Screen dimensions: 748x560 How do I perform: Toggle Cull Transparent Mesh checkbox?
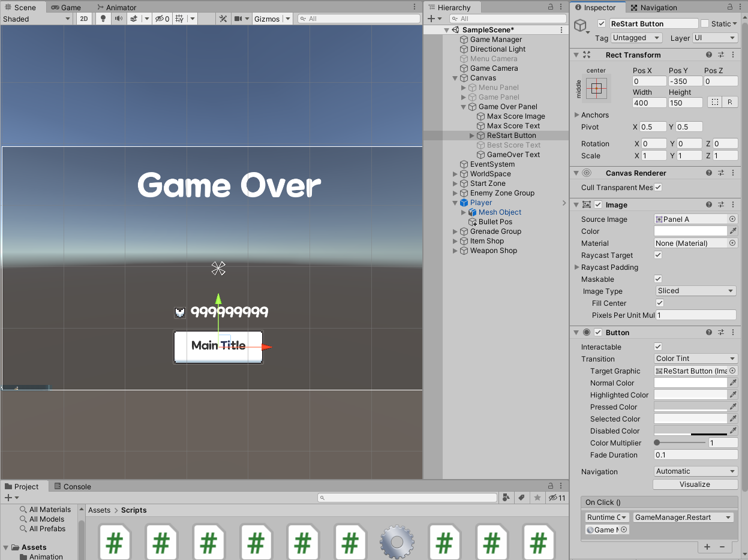tap(658, 187)
